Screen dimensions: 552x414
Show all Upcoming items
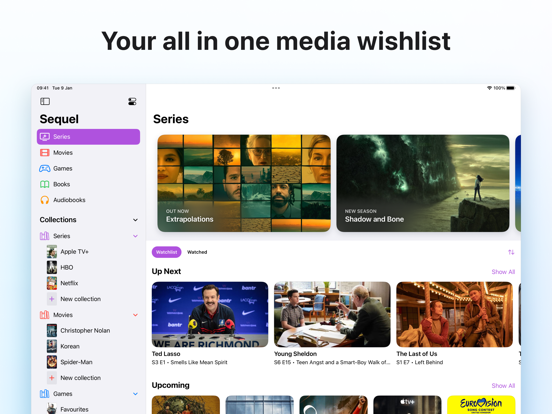503,385
